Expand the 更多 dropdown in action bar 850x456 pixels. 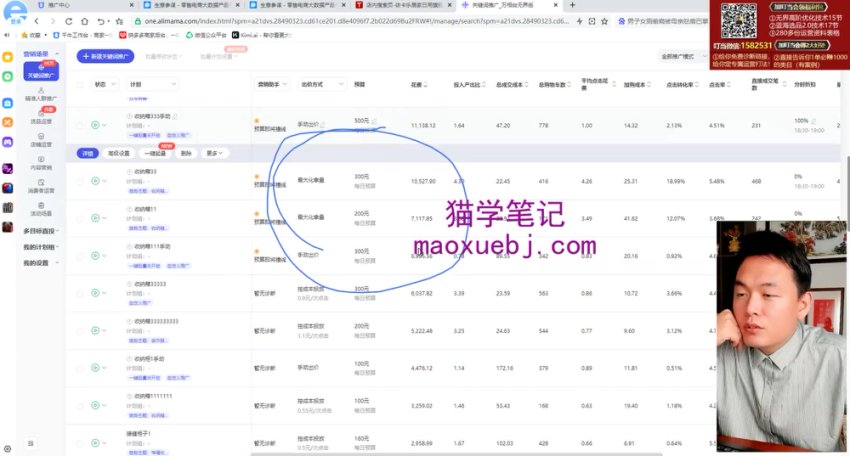point(214,153)
